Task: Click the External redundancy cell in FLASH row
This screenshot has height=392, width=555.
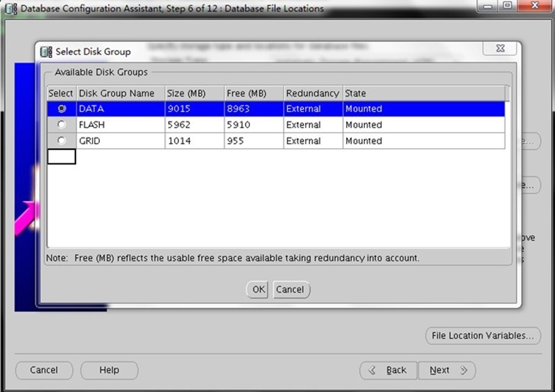Action: pos(313,125)
